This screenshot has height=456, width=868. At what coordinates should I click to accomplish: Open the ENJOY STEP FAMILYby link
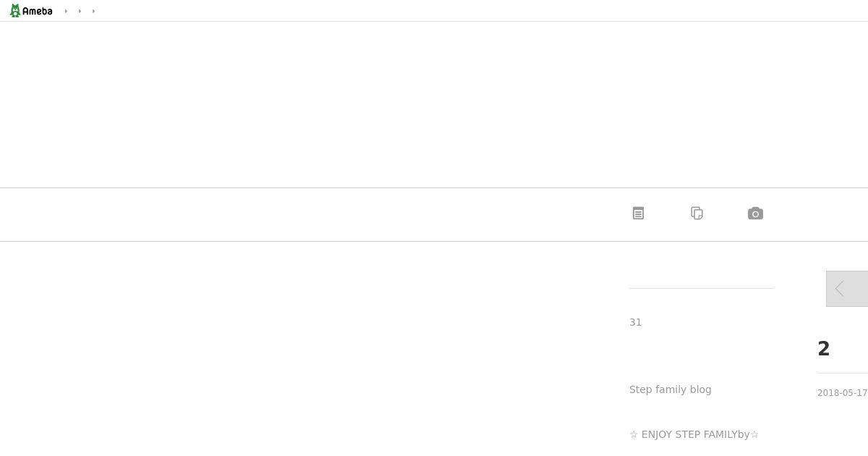point(694,434)
